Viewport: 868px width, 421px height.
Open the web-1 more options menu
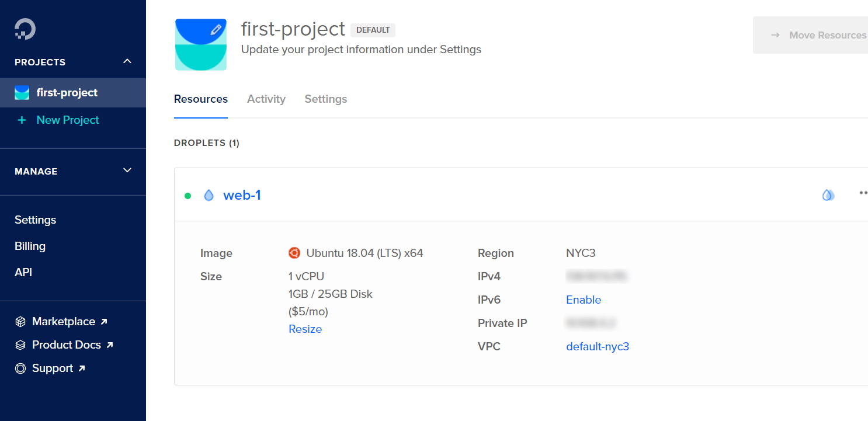coord(863,193)
